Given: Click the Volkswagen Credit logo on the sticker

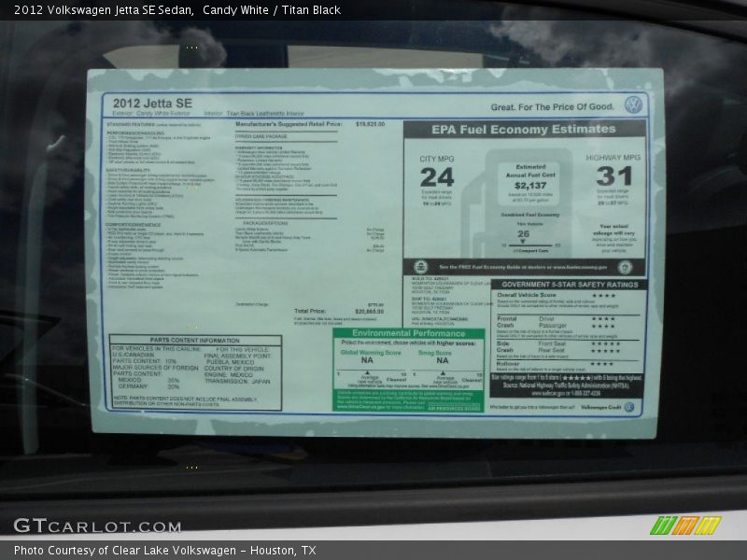Looking at the screenshot, I should coord(628,407).
